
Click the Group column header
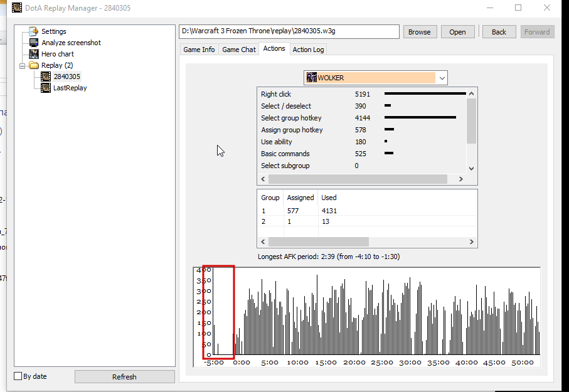[x=270, y=198]
